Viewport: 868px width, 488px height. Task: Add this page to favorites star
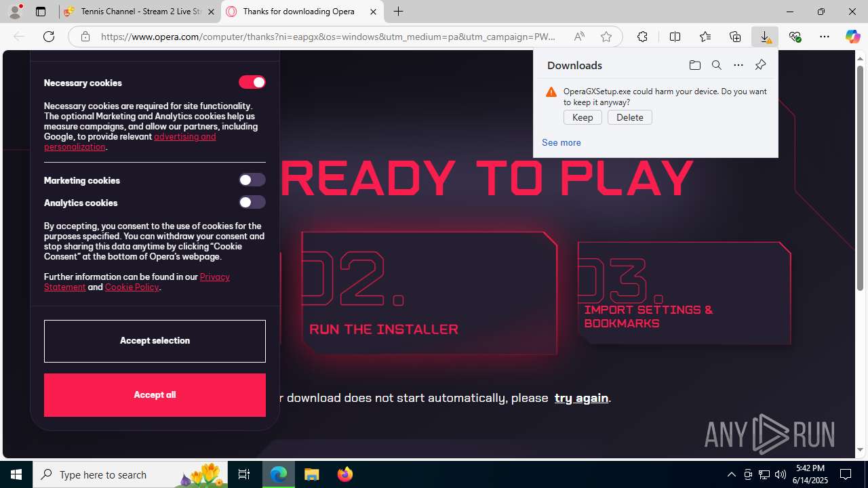pyautogui.click(x=606, y=37)
